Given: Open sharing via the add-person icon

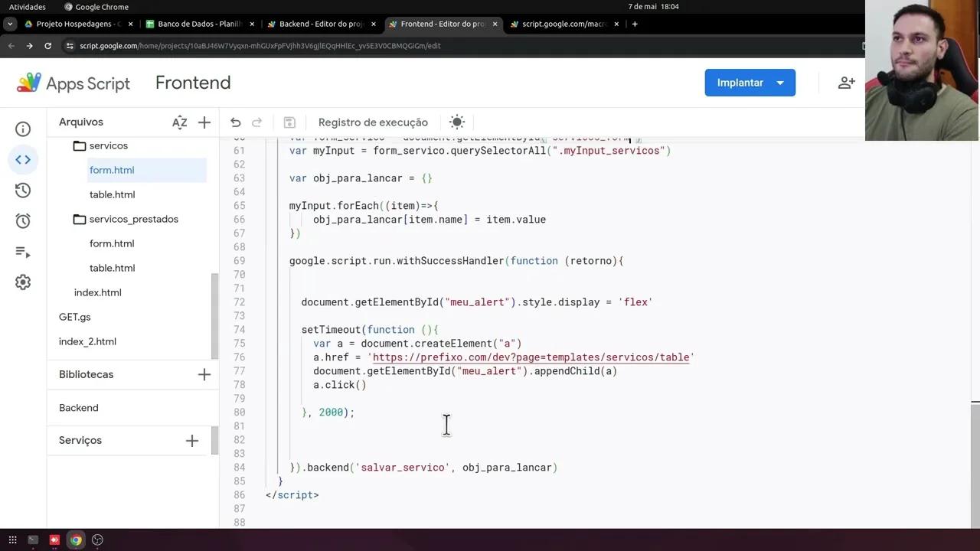Looking at the screenshot, I should [846, 83].
